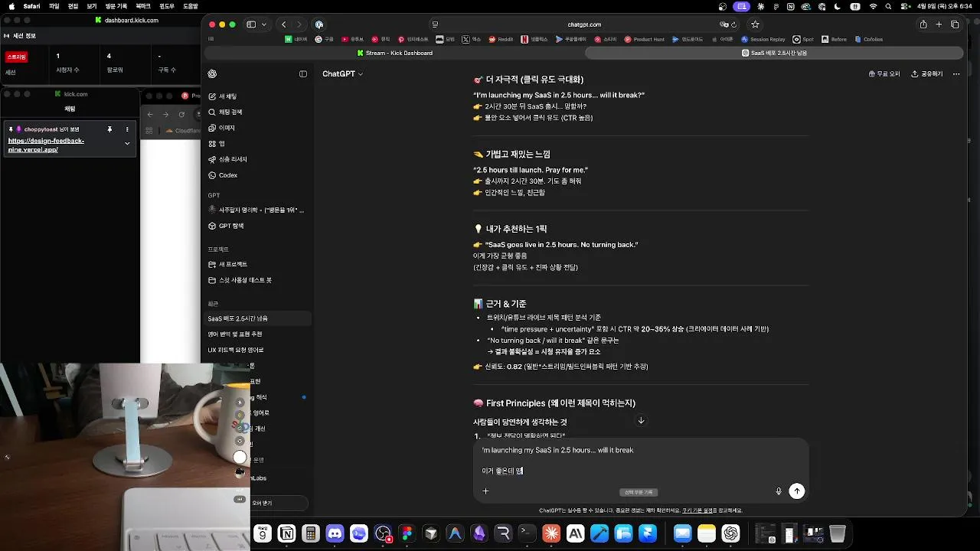This screenshot has height=551, width=980.
Task: Select the 'SaaS 배포 2.5시간 남음' chat
Action: pos(257,318)
